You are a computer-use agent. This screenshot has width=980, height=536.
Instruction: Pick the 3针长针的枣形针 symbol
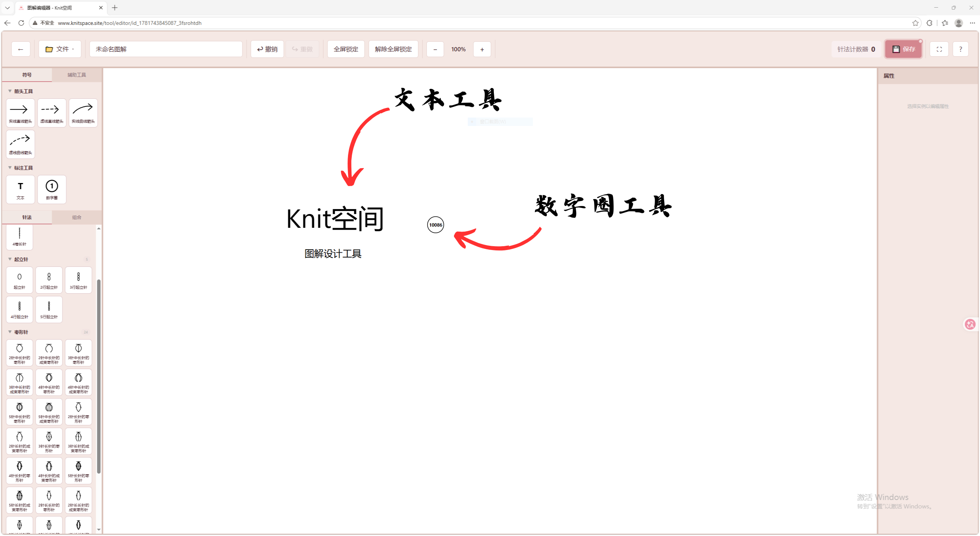(49, 441)
